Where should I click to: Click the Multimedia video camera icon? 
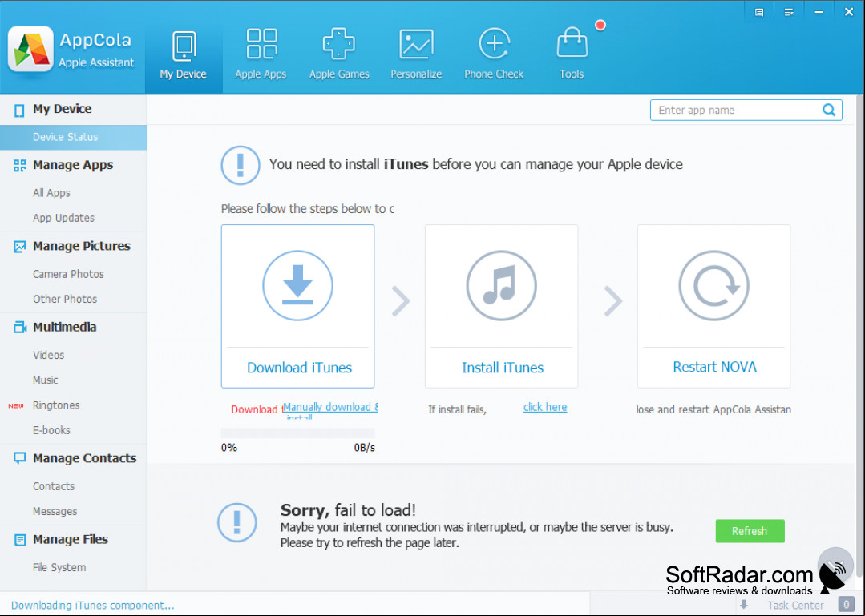pyautogui.click(x=20, y=328)
